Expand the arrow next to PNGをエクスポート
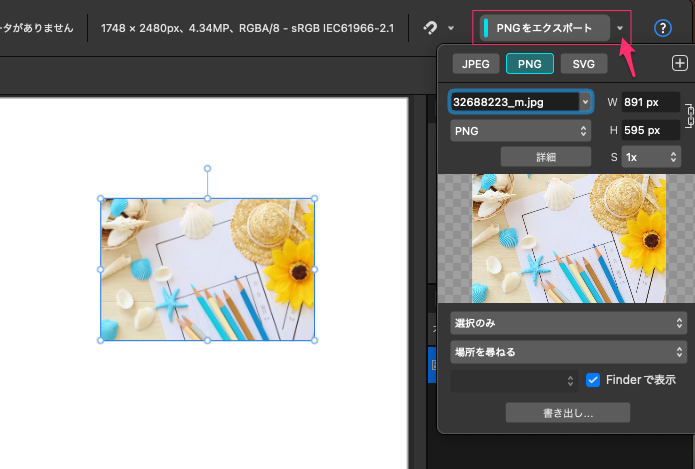Screen dimensions: 695x469 click(621, 28)
